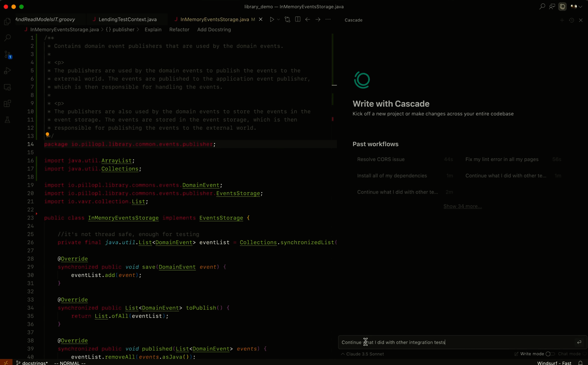Open the account dropdown in the title bar

pos(576,7)
